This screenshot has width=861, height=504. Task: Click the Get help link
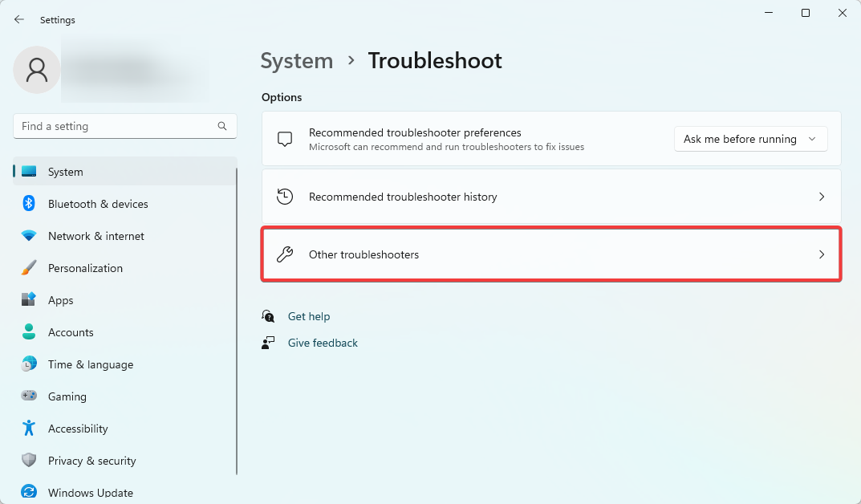click(x=309, y=316)
